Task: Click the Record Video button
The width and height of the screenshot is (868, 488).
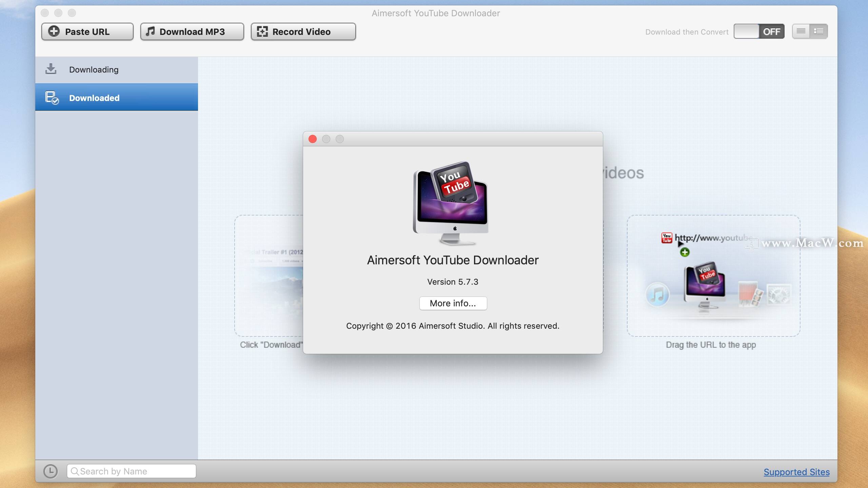Action: click(303, 32)
